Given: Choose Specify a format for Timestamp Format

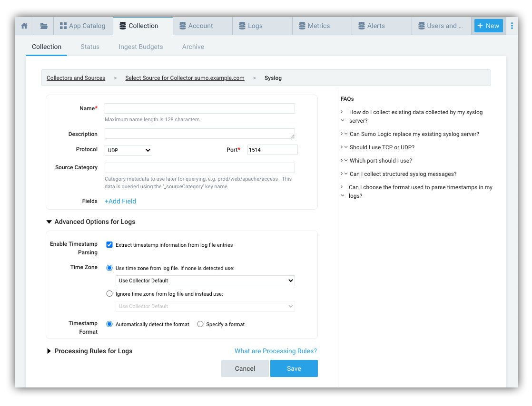Looking at the screenshot, I should pos(200,324).
